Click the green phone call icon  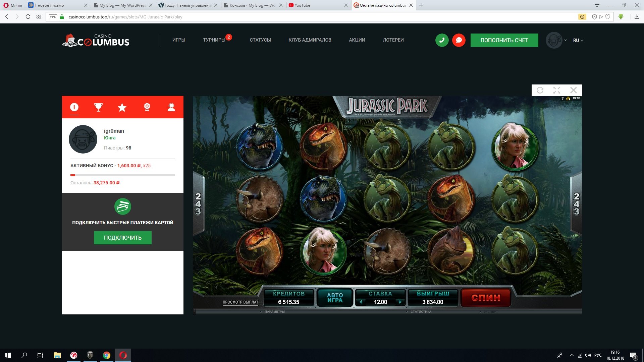pos(442,40)
